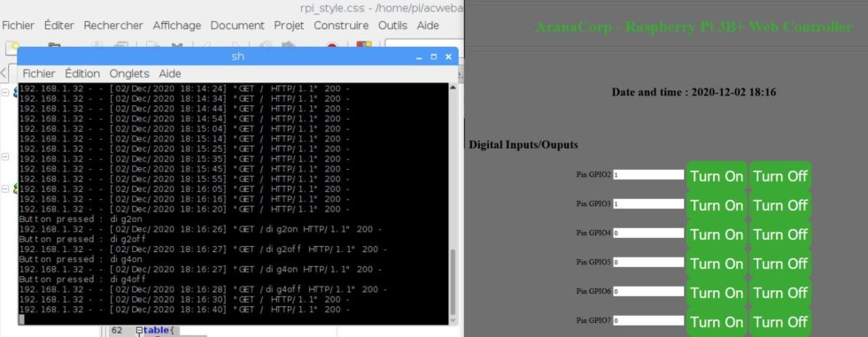
Task: Click the Pin GPIO4 value field
Action: click(648, 234)
